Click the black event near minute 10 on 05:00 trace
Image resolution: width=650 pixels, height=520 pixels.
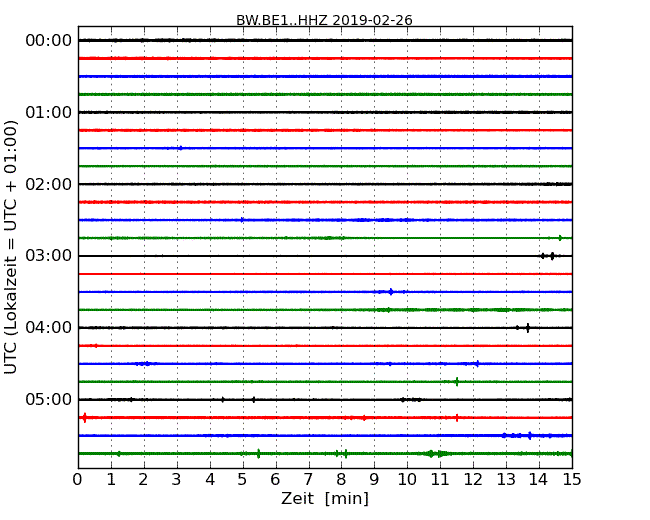click(411, 400)
